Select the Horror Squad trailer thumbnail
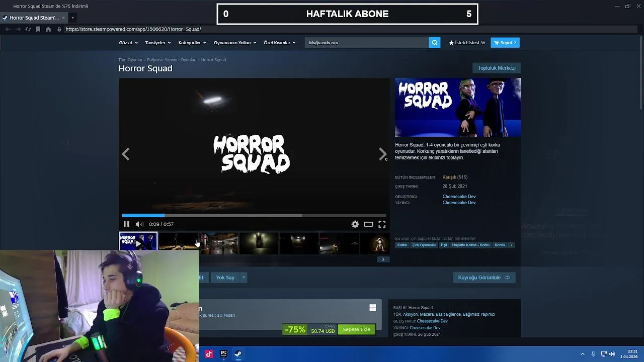644x362 pixels. (138, 241)
